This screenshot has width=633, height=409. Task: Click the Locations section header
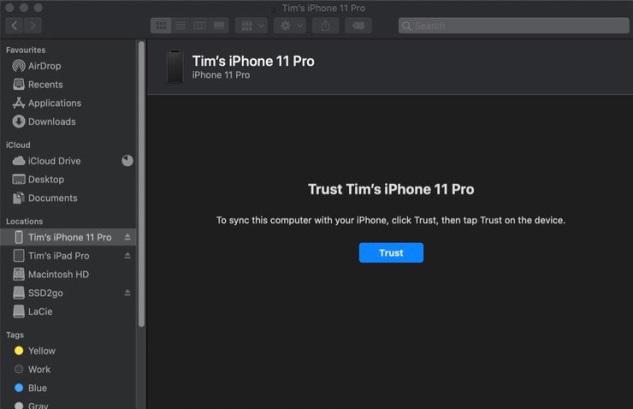click(24, 221)
